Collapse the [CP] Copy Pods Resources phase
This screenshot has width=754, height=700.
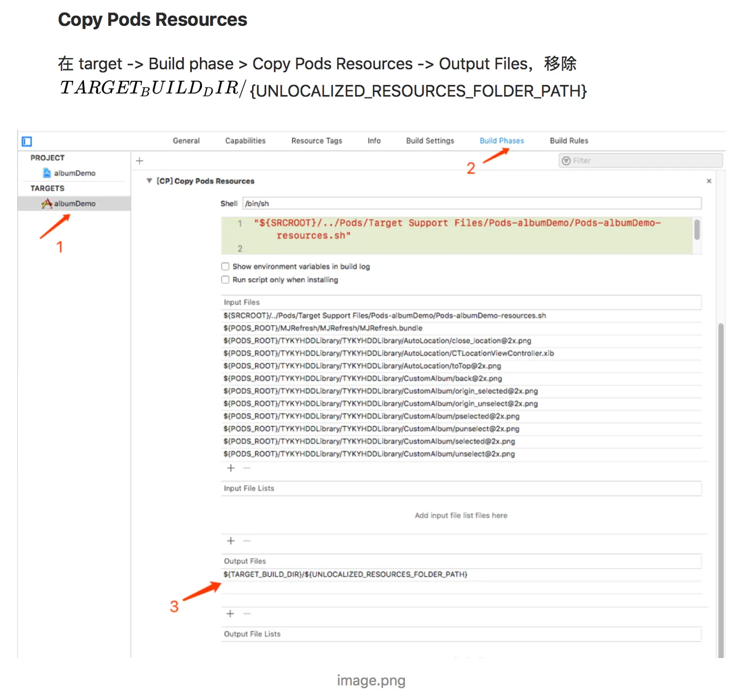[x=149, y=181]
